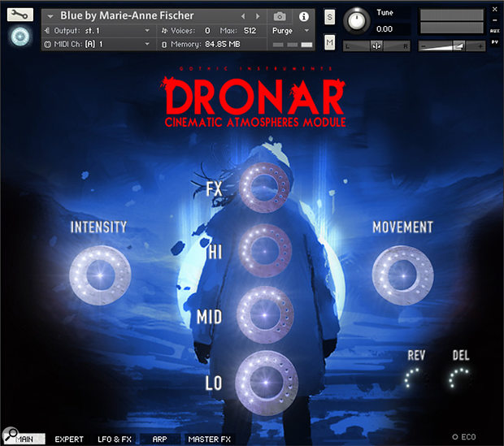Click the volume slider handle
The width and height of the screenshot is (504, 446).
pos(458,46)
